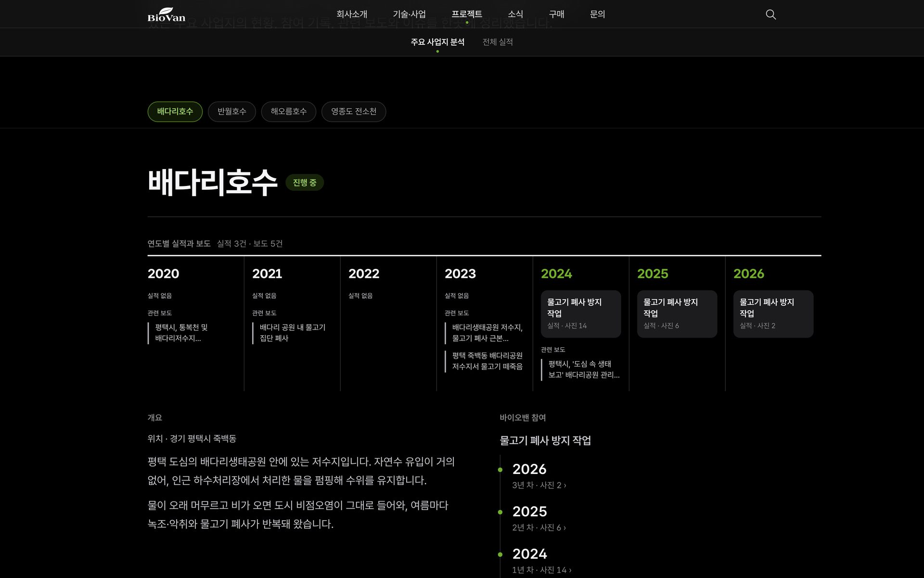Open the 기술·사업 menu
924x578 pixels.
[x=409, y=14]
